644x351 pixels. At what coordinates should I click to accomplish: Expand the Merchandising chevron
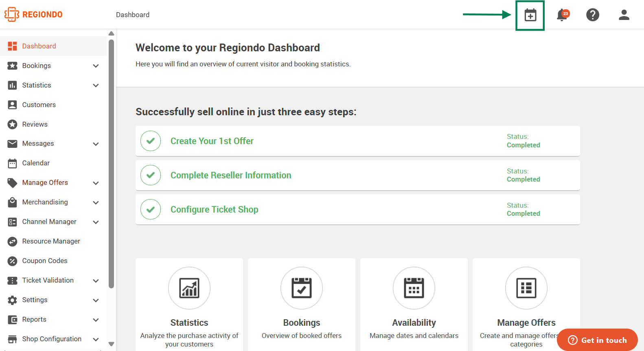tap(96, 202)
